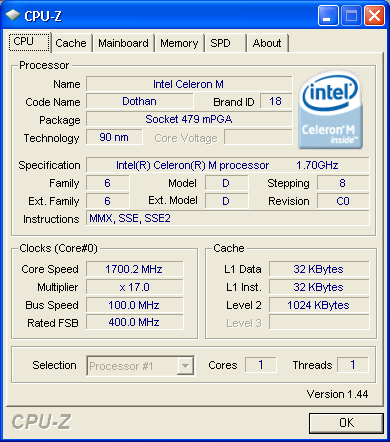Image resolution: width=390 pixels, height=442 pixels.
Task: Switch to the Cache tab
Action: click(71, 43)
